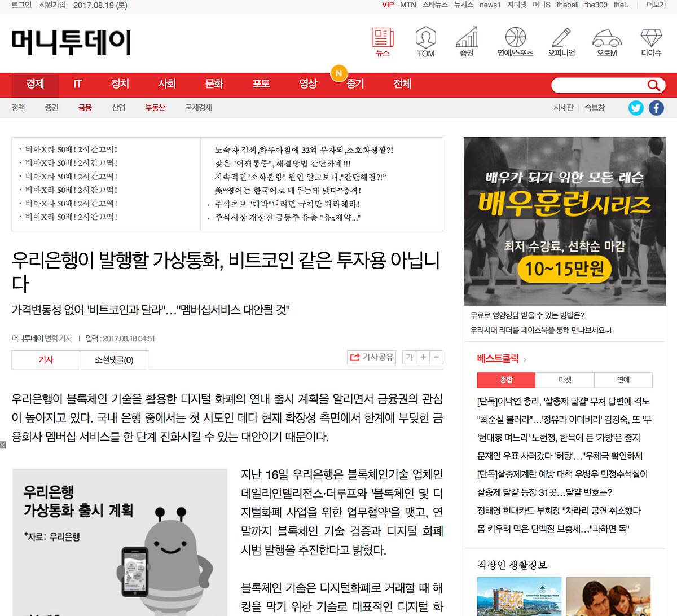Open the 국제경제 submenu
This screenshot has width=677, height=616.
199,107
